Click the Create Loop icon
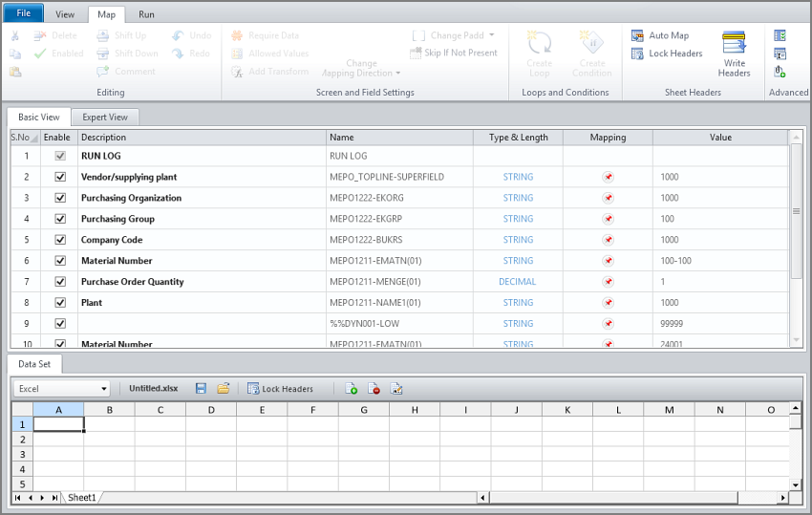This screenshot has height=515, width=812. (x=539, y=54)
